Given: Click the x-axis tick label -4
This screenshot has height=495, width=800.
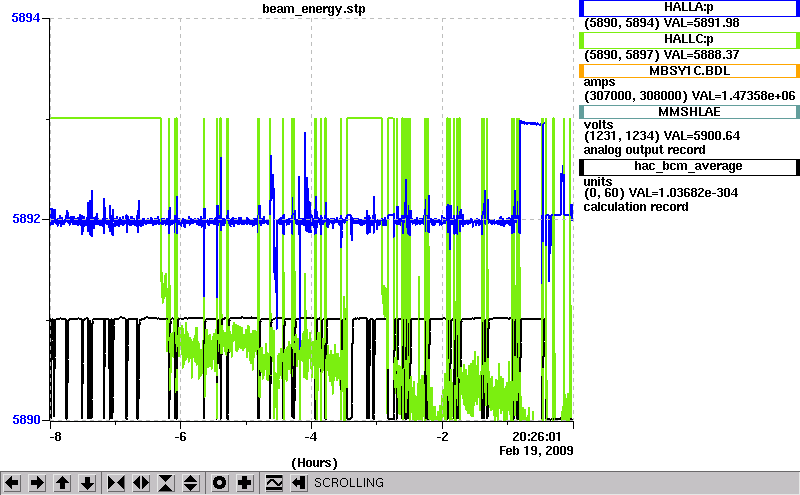Looking at the screenshot, I should click(x=311, y=437).
